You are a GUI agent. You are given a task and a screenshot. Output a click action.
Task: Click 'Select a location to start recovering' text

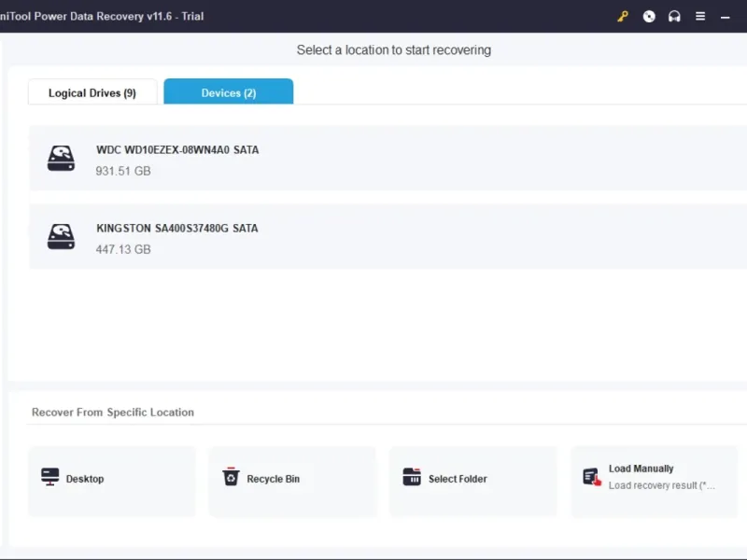click(x=394, y=50)
